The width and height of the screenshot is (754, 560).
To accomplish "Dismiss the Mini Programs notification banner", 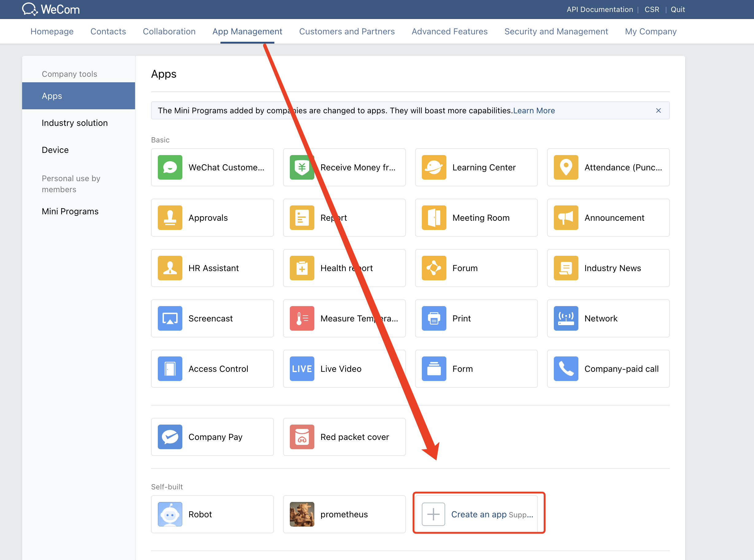I will (659, 110).
